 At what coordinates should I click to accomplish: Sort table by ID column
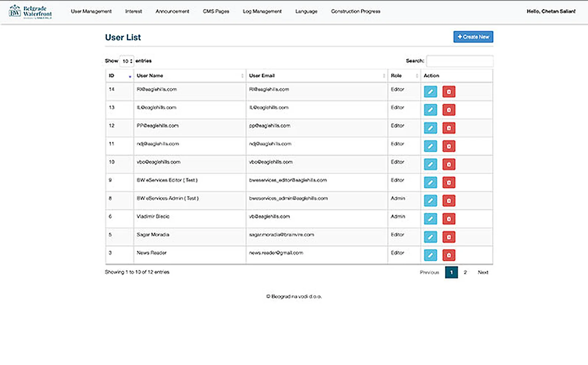pyautogui.click(x=120, y=76)
